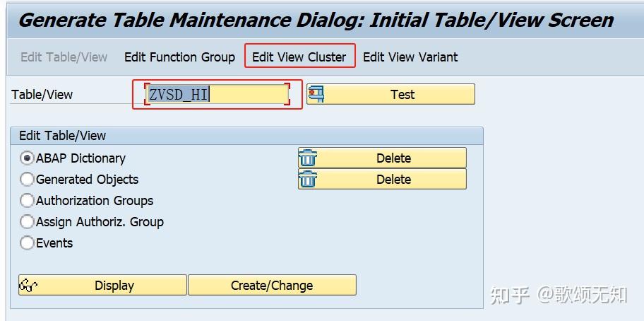
Task: Open Edit View Cluster in the toolbar
Action: 299,57
